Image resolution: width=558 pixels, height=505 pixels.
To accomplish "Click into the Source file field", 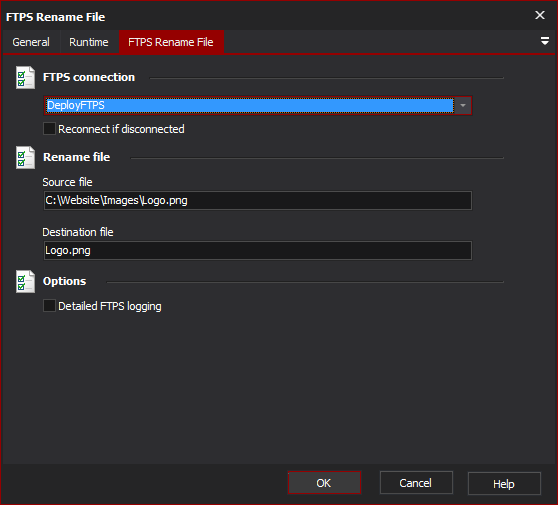I will coord(258,200).
